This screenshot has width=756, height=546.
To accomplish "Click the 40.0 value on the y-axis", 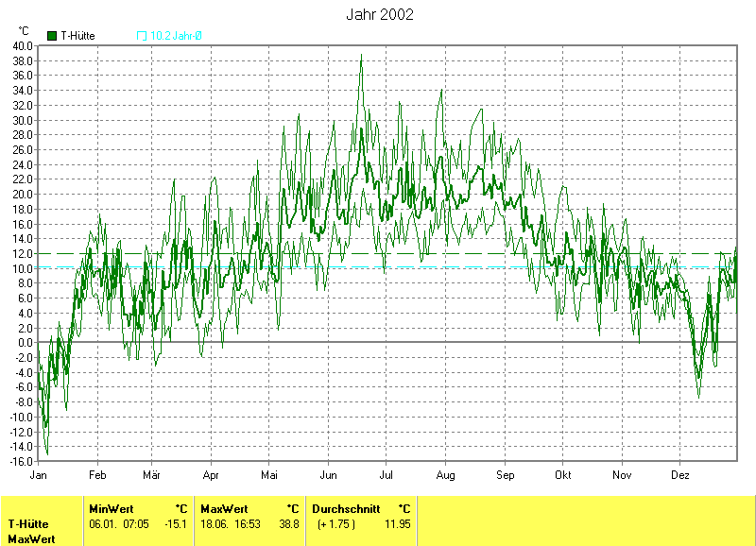I will [23, 45].
